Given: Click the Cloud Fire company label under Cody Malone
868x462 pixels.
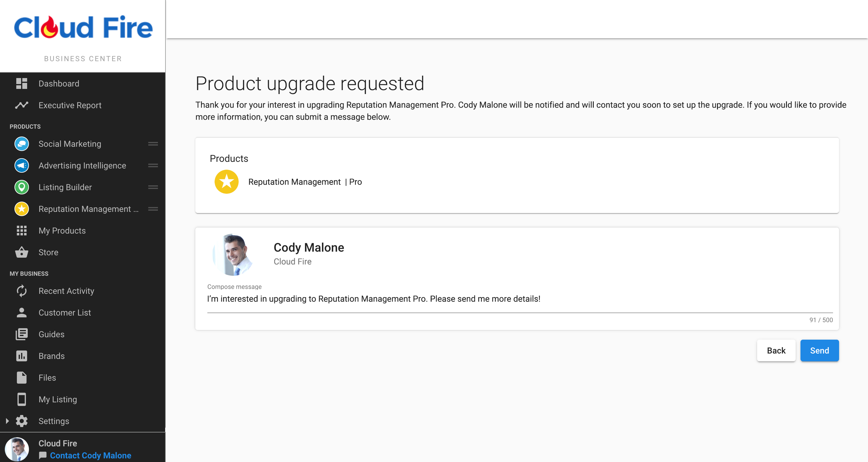Looking at the screenshot, I should point(292,262).
